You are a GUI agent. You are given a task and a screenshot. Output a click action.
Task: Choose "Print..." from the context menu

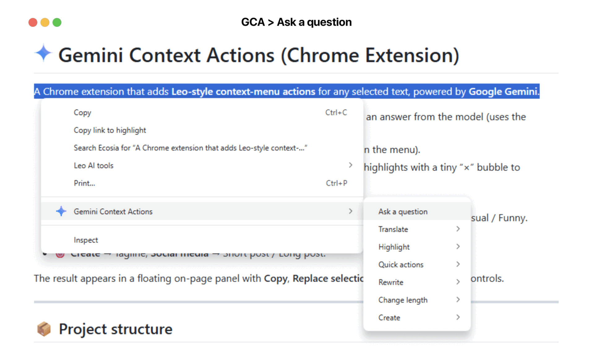click(84, 183)
